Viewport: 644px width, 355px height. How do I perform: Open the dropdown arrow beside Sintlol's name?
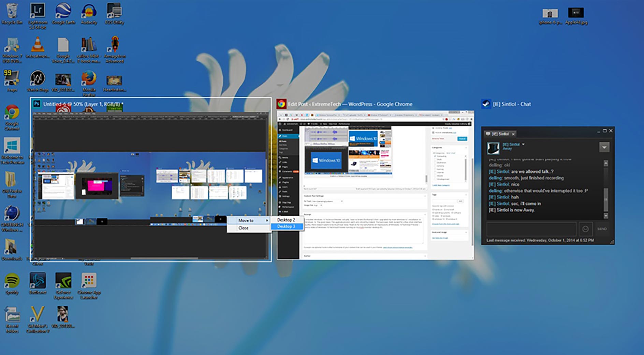click(523, 144)
